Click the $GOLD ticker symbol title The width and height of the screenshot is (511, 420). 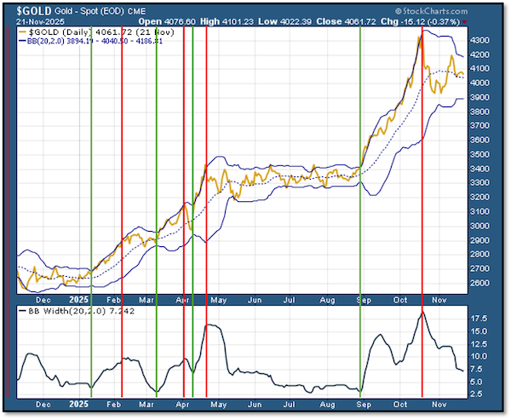pos(34,11)
